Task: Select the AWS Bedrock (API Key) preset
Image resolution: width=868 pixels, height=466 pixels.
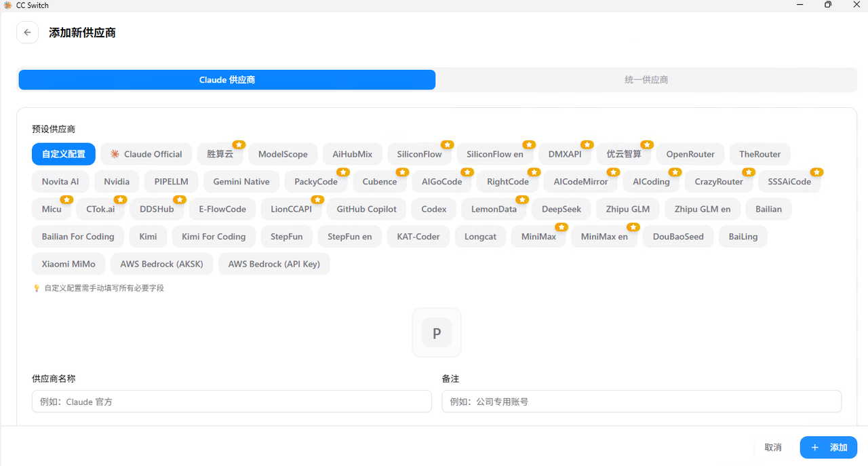Action: (x=274, y=264)
